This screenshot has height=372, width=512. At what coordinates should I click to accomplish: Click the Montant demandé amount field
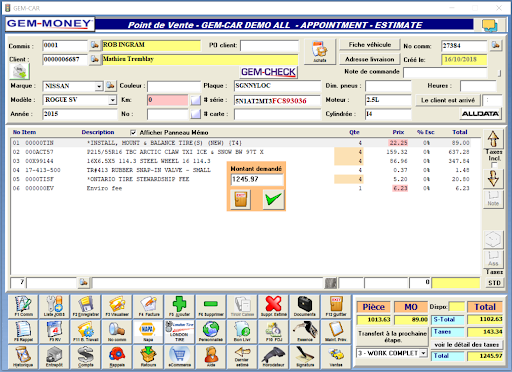[257, 179]
